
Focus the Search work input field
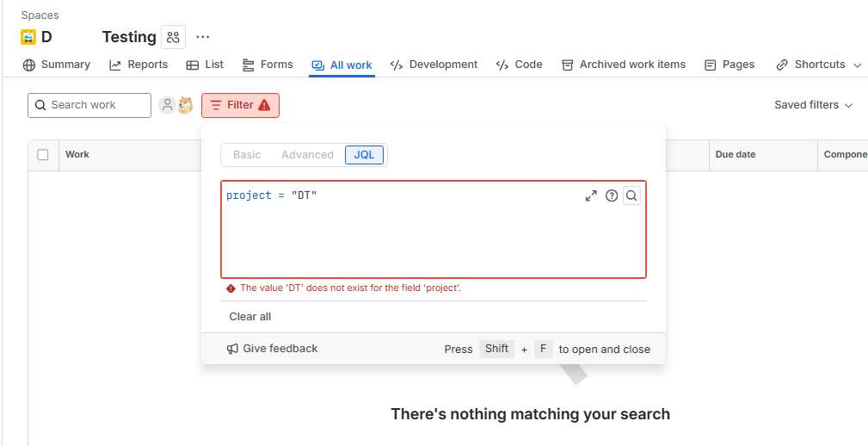[x=89, y=105]
